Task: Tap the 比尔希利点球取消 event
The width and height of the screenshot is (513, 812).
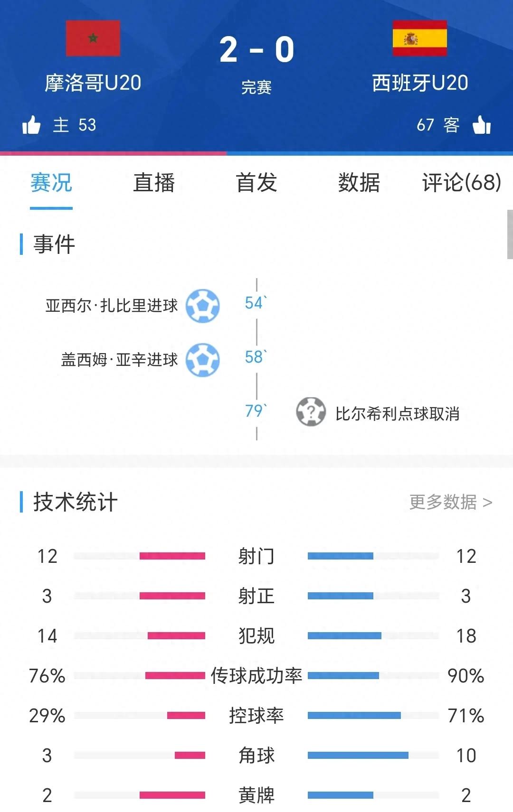Action: pos(397,414)
